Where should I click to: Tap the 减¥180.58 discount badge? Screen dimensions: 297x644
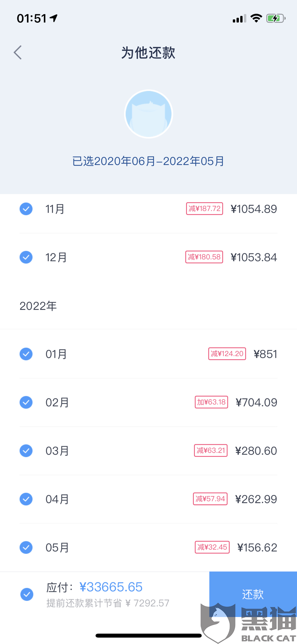(x=204, y=257)
